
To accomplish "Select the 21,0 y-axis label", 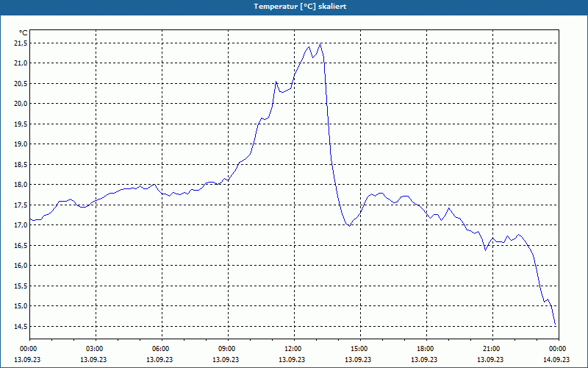I will tap(21, 63).
